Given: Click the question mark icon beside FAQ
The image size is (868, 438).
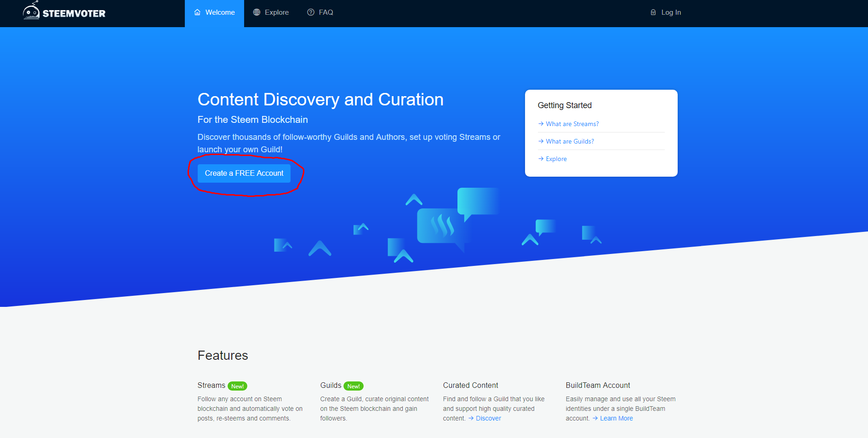Looking at the screenshot, I should click(311, 12).
